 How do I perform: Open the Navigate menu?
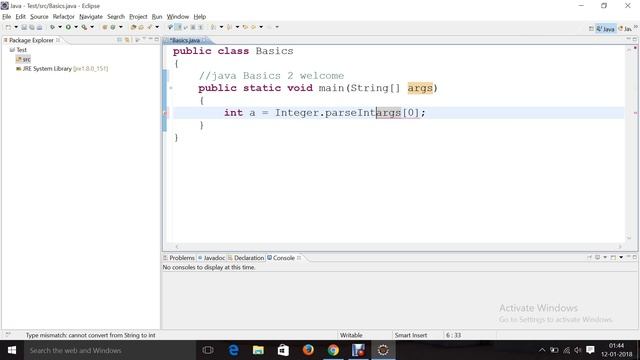click(x=91, y=17)
